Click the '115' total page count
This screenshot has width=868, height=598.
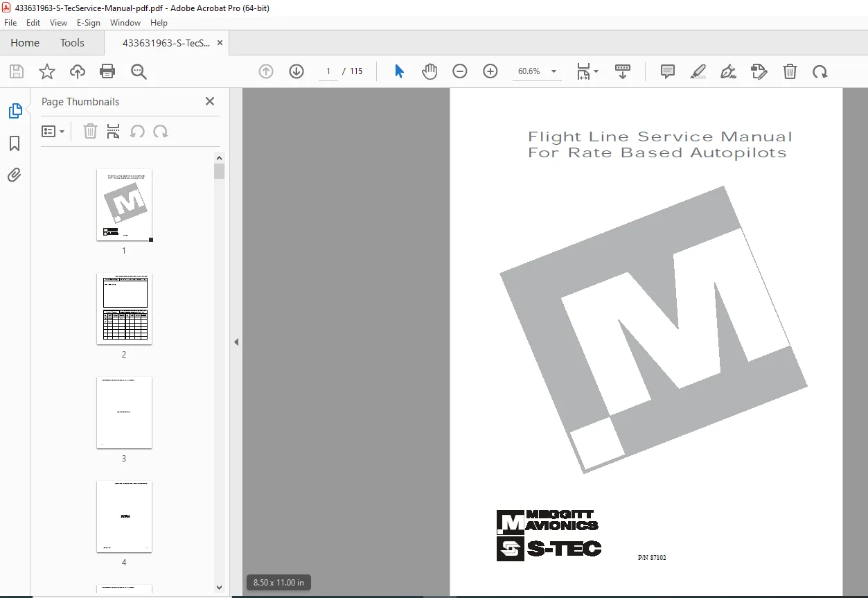click(x=356, y=71)
